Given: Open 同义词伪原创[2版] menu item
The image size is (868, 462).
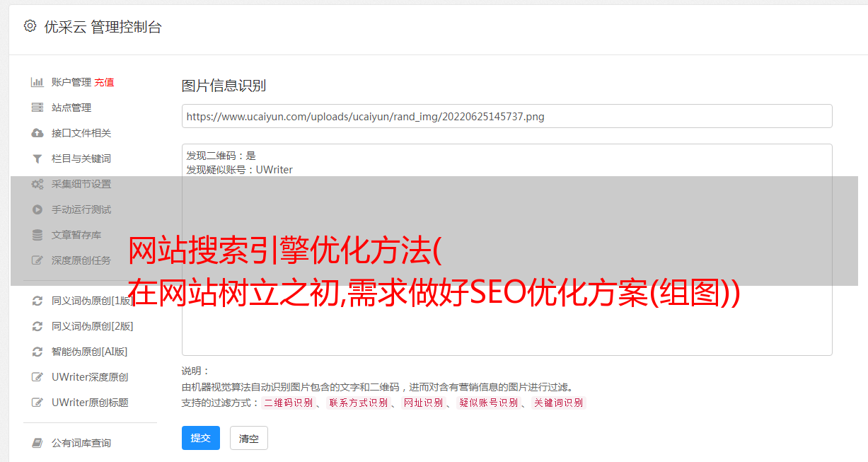Looking at the screenshot, I should (x=93, y=326).
